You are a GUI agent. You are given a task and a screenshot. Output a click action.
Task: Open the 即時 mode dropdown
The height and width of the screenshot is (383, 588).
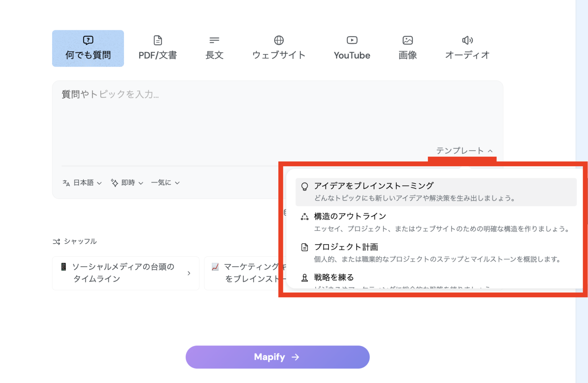click(127, 183)
